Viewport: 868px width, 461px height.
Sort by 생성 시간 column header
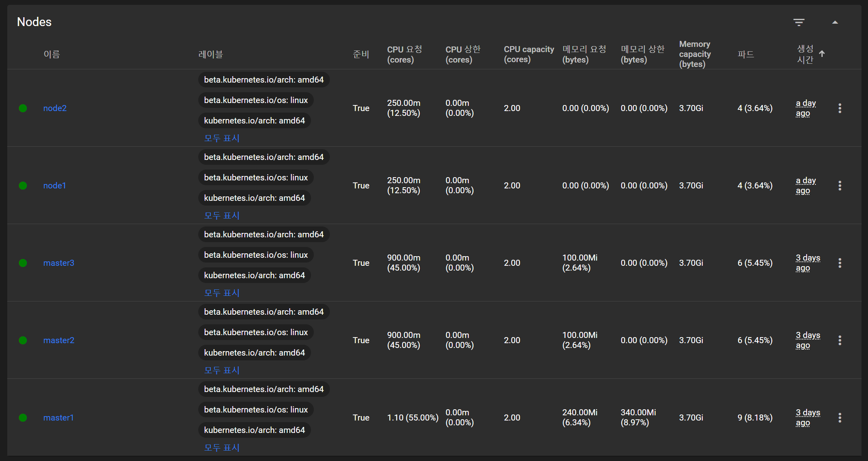pyautogui.click(x=805, y=54)
